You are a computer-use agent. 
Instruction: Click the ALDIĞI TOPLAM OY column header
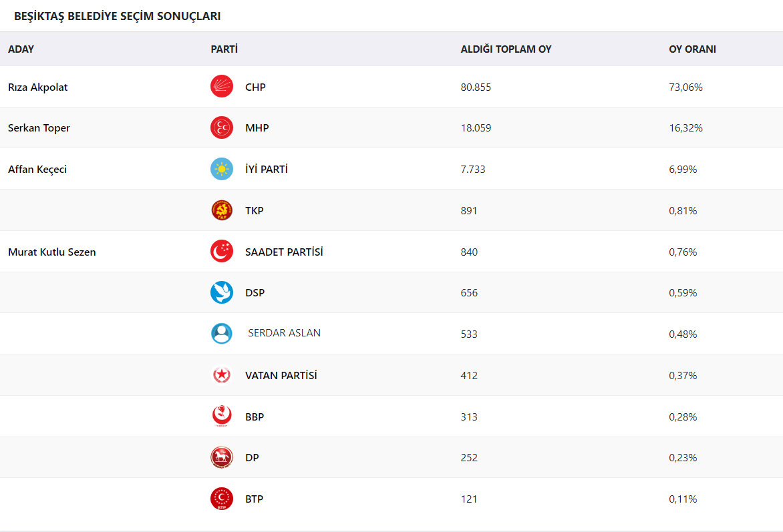click(506, 49)
